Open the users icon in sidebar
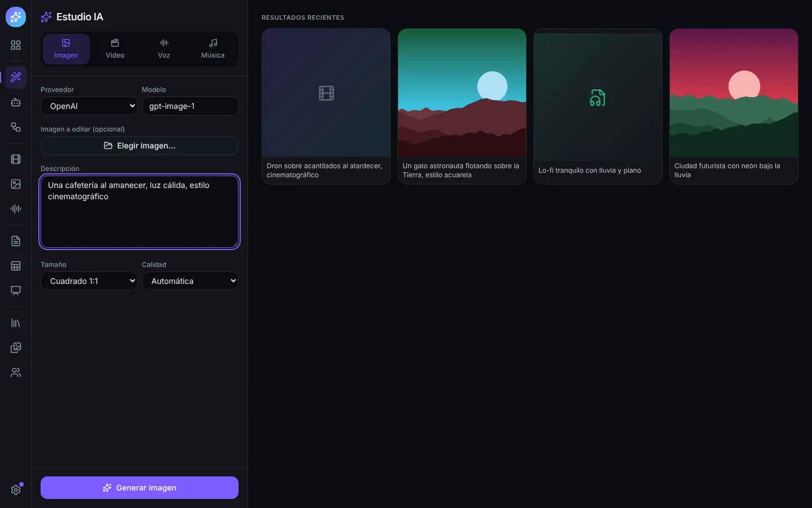This screenshot has width=812, height=508. pos(16,373)
